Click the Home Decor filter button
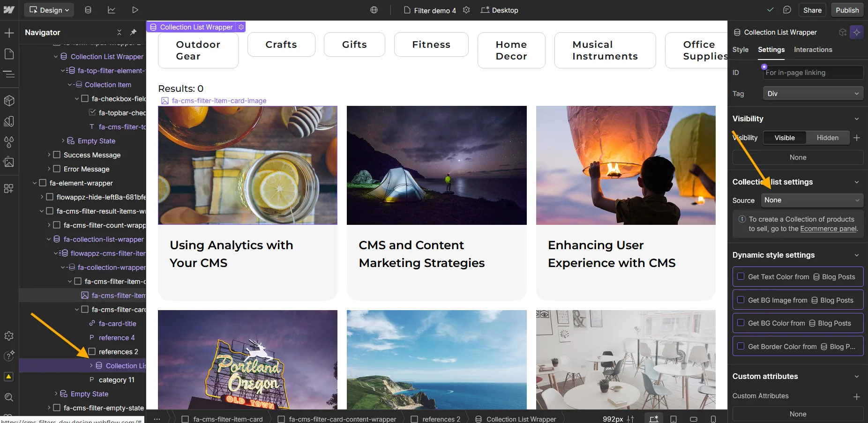 pos(511,50)
